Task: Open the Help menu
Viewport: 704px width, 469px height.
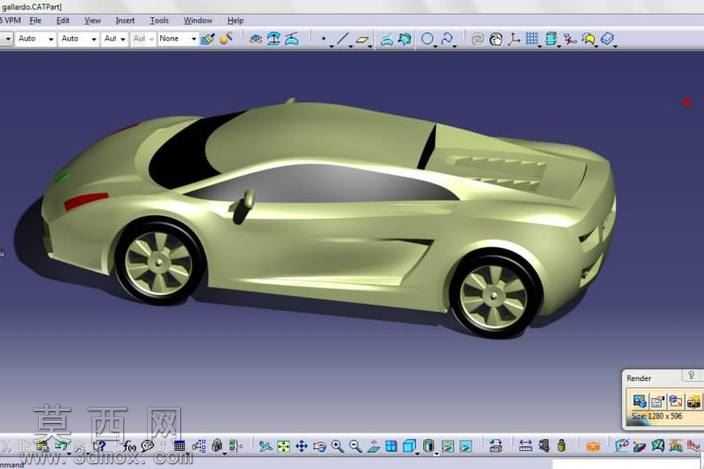Action: 235,20
